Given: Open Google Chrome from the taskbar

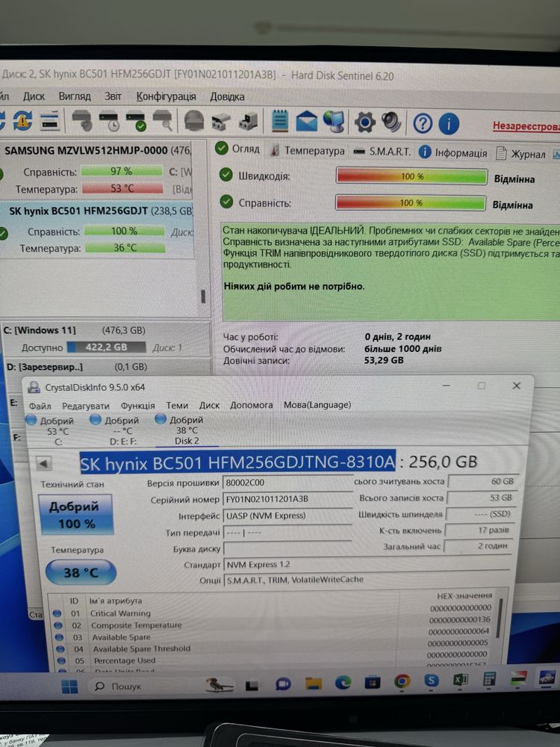Looking at the screenshot, I should coord(402,682).
